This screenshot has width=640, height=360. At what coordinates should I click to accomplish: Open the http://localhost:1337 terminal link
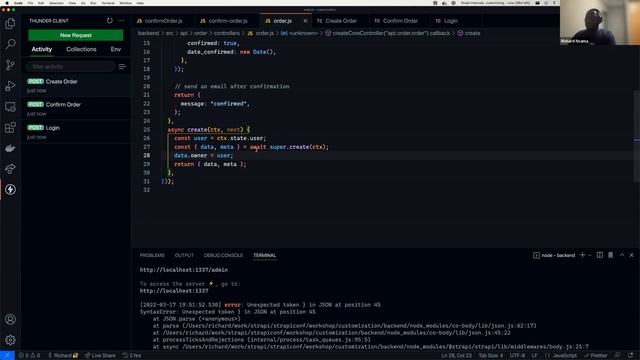point(174,291)
